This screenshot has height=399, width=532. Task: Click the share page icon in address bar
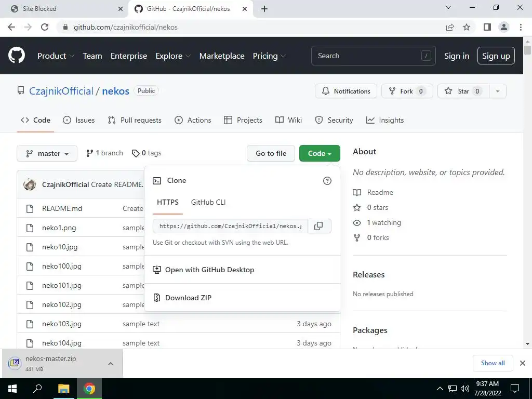coord(450,27)
